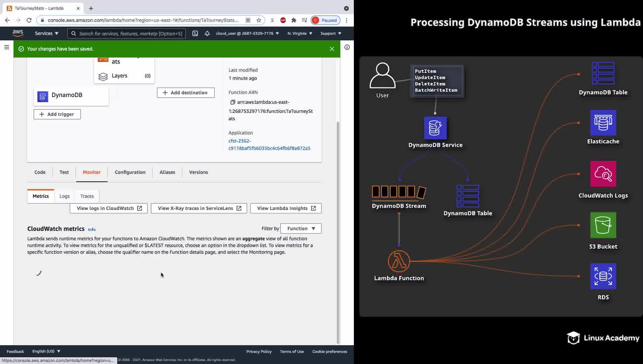Click the notifications bell icon
The width and height of the screenshot is (643, 364).
(x=207, y=33)
